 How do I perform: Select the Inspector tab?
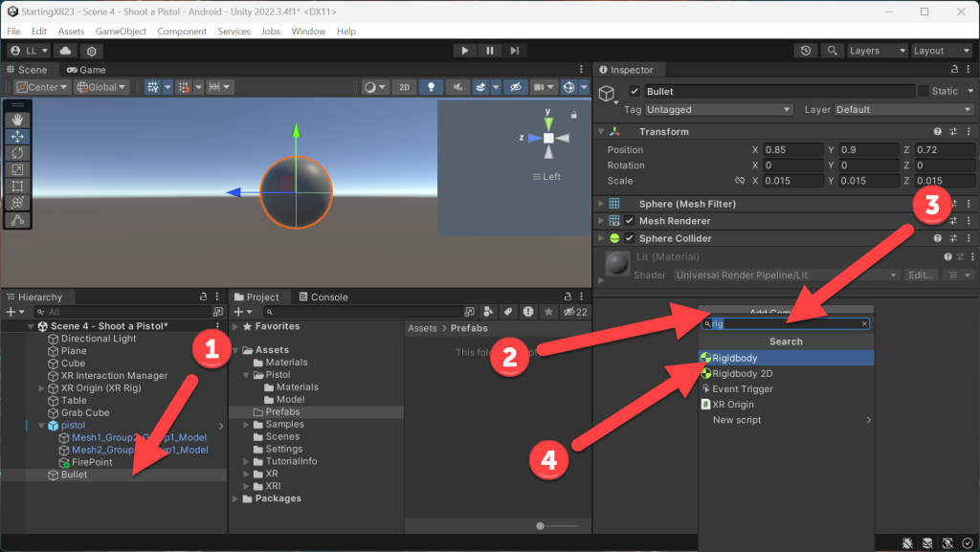point(626,70)
